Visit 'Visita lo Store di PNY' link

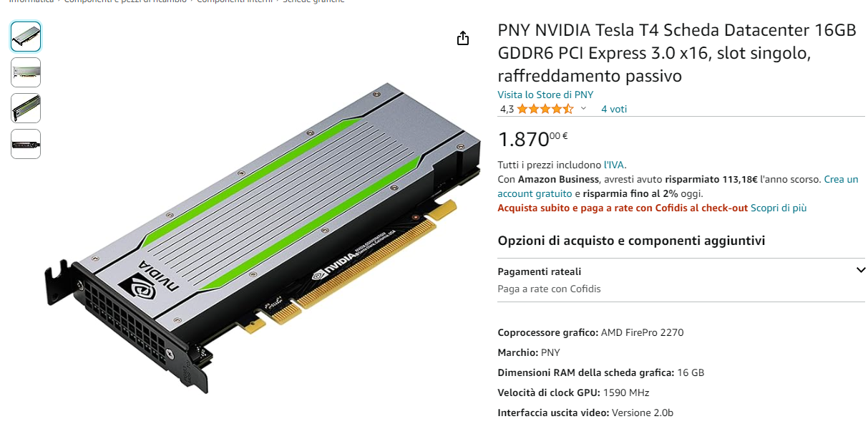click(x=545, y=95)
